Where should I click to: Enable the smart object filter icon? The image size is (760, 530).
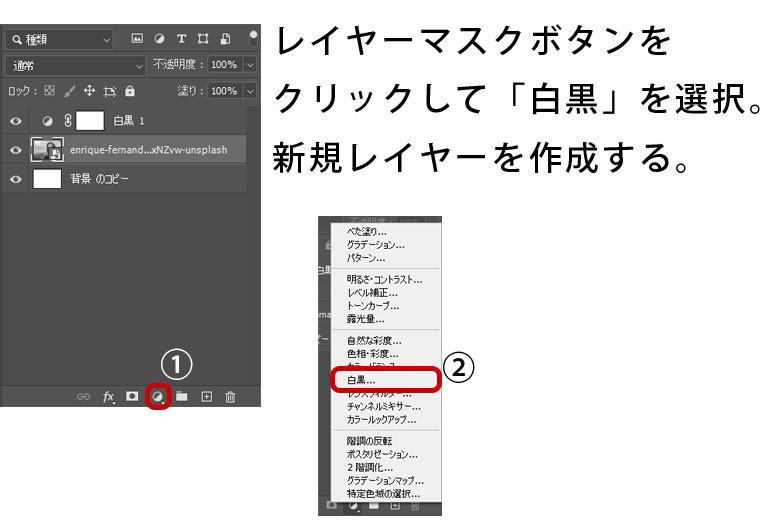pyautogui.click(x=225, y=39)
